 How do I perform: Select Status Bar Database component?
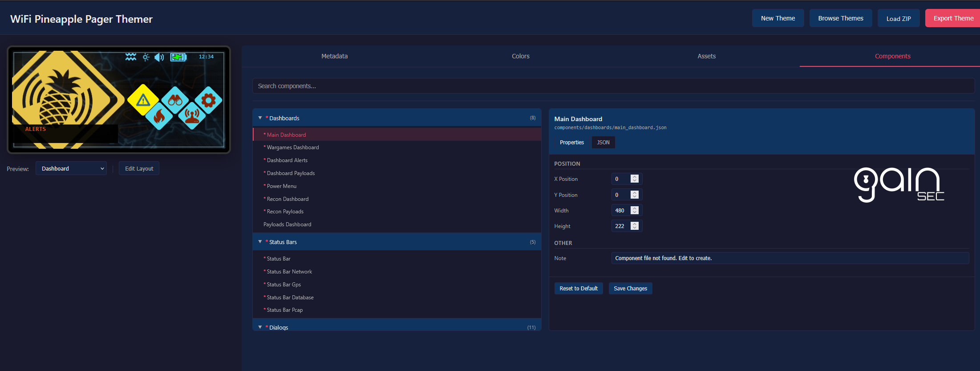pos(397,298)
